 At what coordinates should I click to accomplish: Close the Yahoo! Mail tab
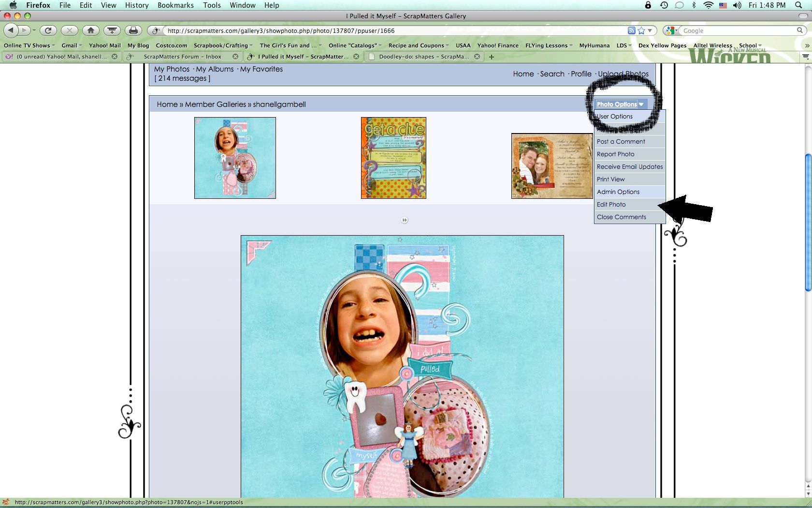[115, 57]
